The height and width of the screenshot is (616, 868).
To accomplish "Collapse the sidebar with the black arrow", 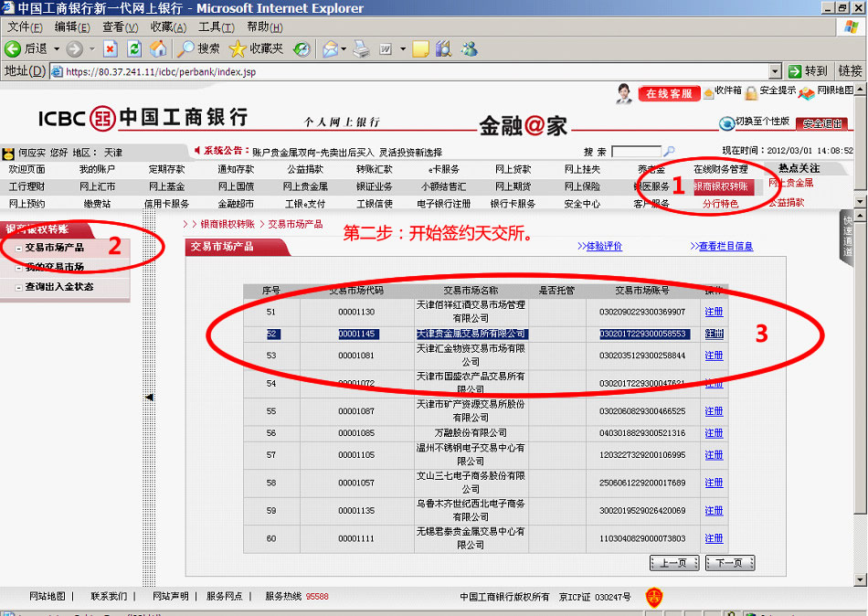I will click(149, 398).
